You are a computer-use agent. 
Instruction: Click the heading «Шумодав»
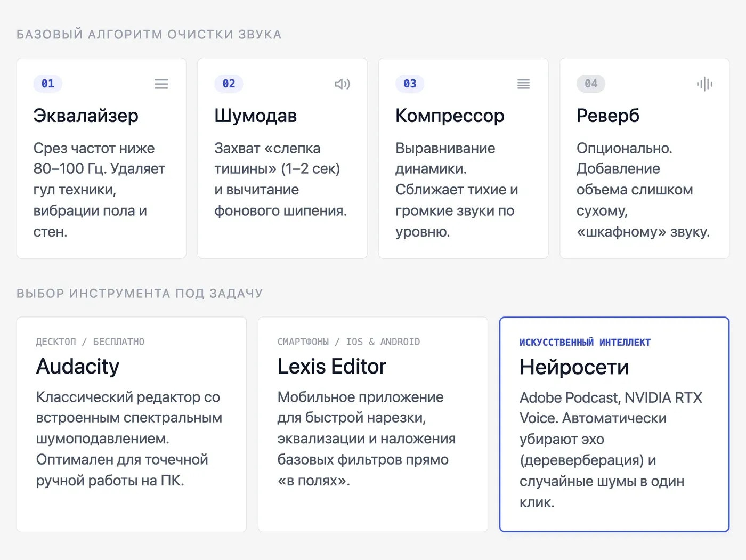click(256, 116)
